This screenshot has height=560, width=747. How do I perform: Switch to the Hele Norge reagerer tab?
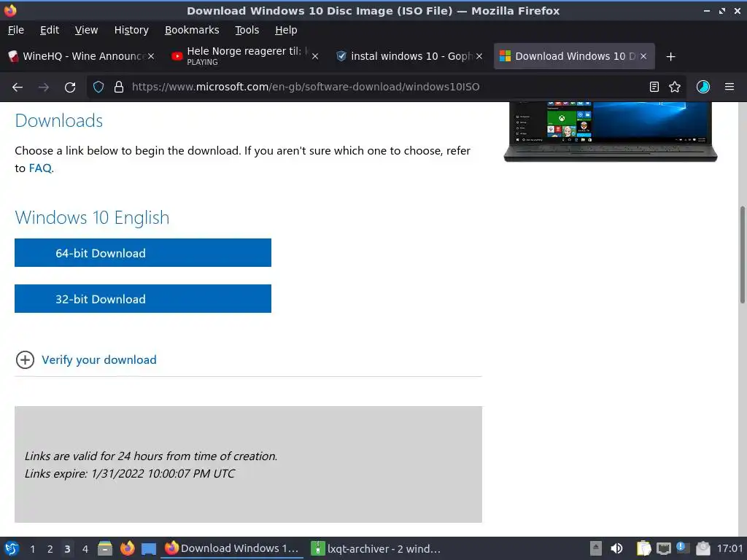pos(244,56)
